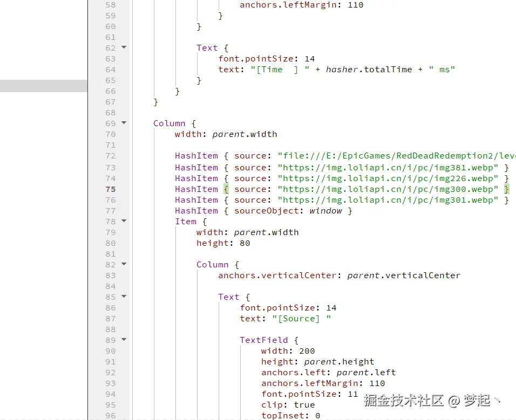Click the '[Time ]' string on line 64

point(280,70)
